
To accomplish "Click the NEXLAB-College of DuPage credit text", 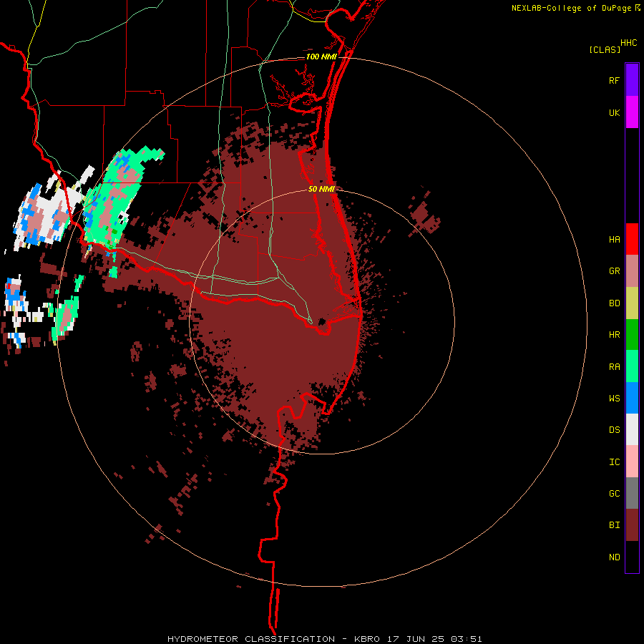I will coord(571,8).
